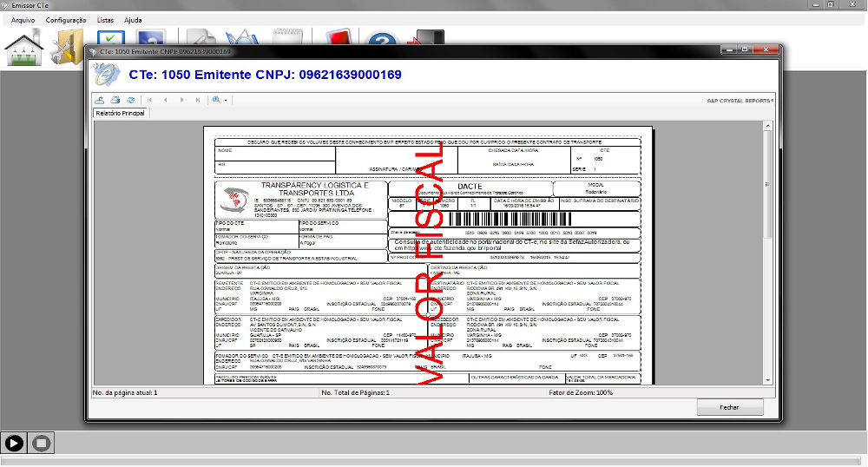Screen dimensions: 868x467
Task: Click the house icon in main toolbar
Action: tap(24, 48)
